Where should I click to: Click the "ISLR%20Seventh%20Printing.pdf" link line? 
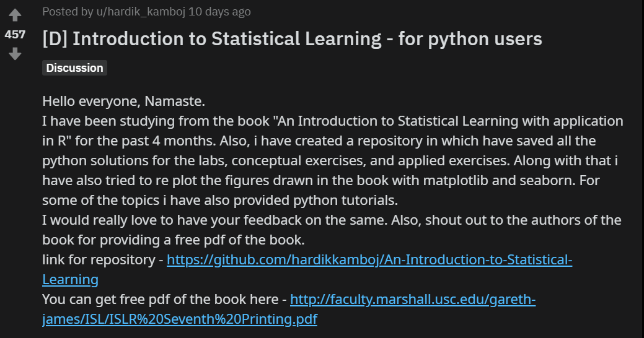[180, 320]
